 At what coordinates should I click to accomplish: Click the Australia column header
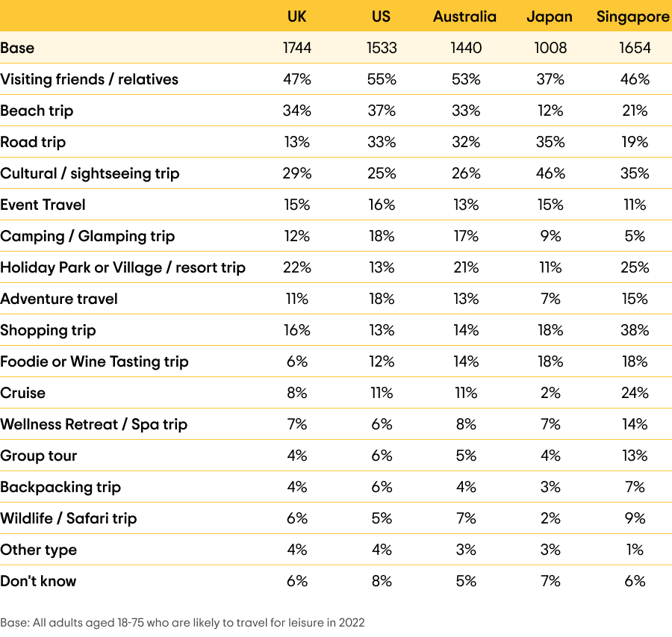464,16
